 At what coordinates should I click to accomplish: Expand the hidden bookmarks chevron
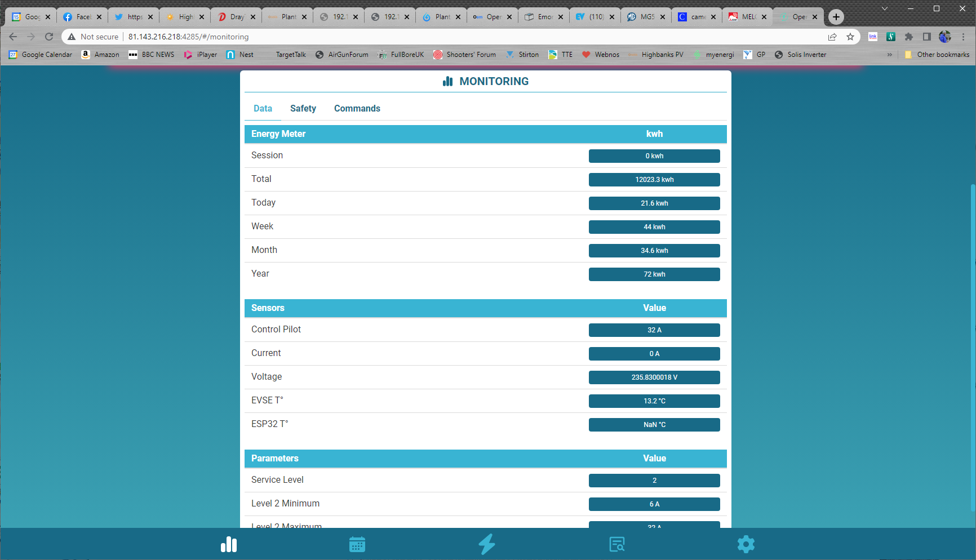pyautogui.click(x=890, y=55)
